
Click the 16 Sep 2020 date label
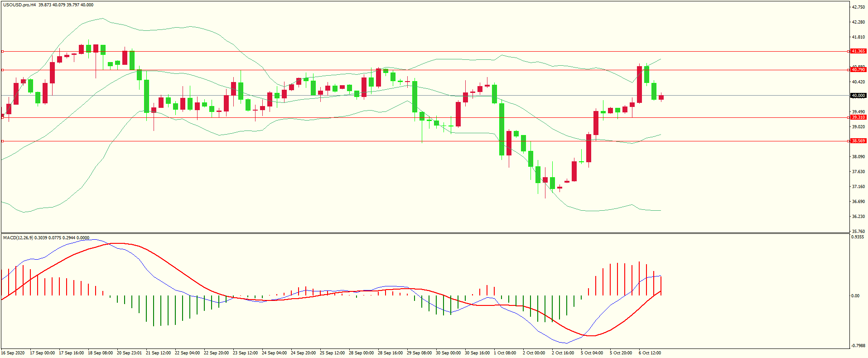pos(13,353)
